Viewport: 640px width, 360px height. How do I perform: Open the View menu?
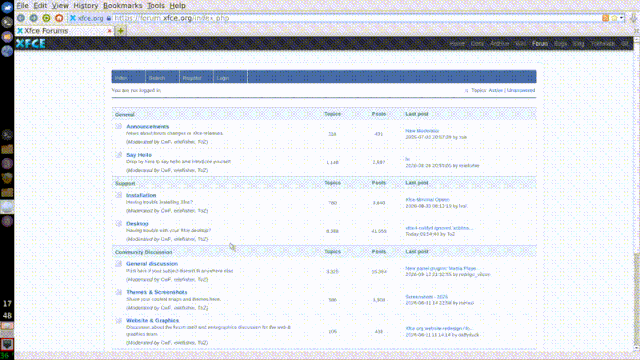coord(60,6)
